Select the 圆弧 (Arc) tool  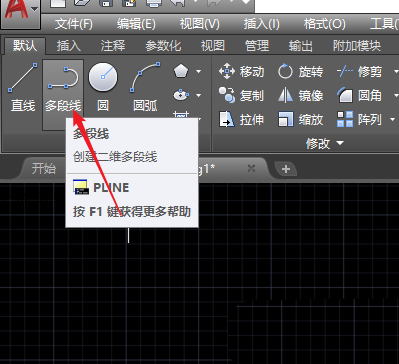pos(145,87)
